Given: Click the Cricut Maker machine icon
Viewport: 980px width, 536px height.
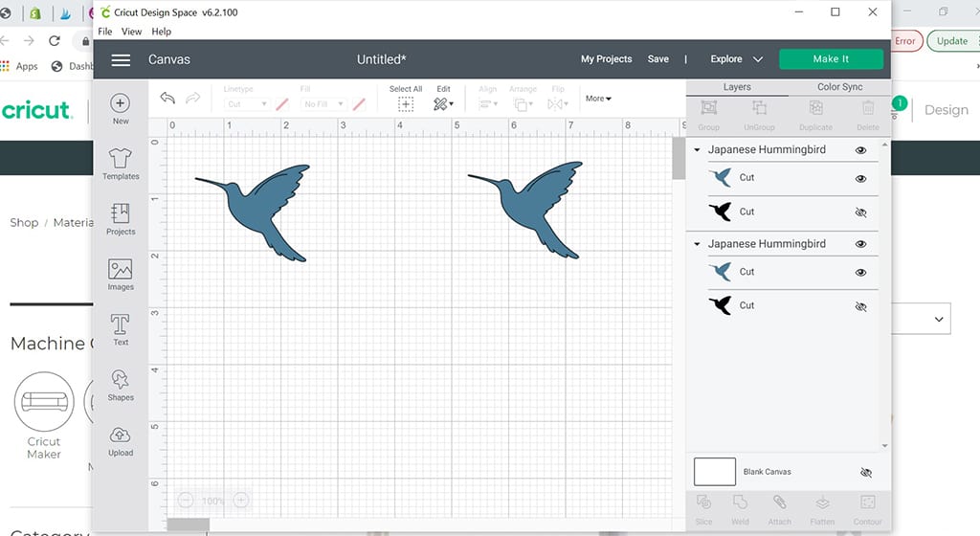Looking at the screenshot, I should tap(44, 402).
